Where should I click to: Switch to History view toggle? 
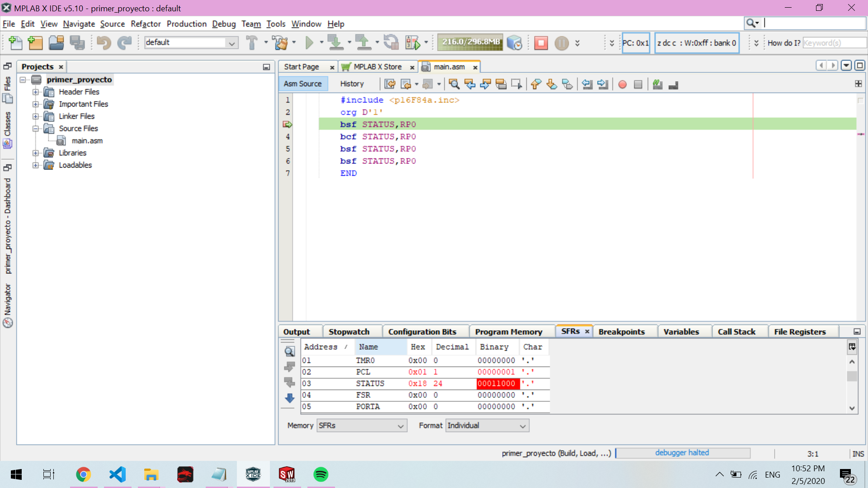click(352, 84)
